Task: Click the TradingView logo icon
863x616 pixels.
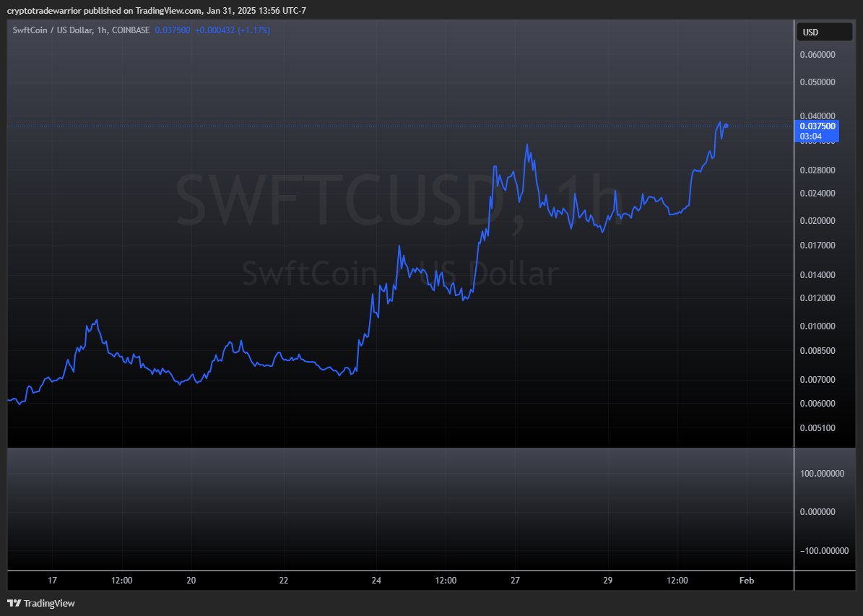Action: (x=12, y=603)
